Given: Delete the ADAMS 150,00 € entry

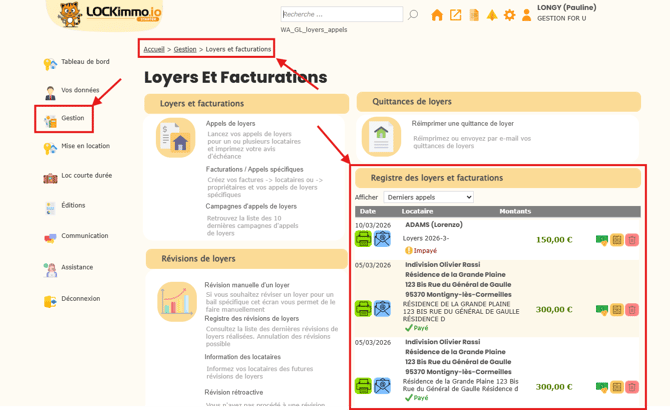Looking at the screenshot, I should 632,240.
